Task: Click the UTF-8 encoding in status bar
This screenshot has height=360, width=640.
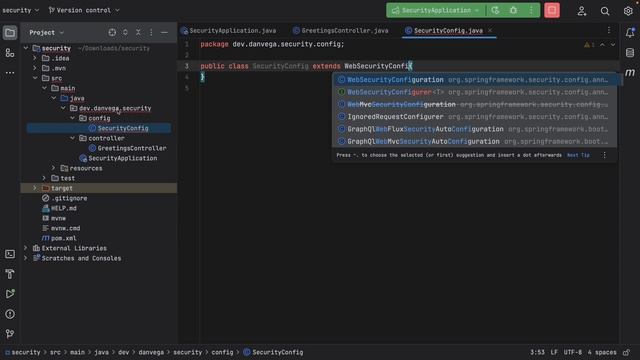Action: (573, 352)
